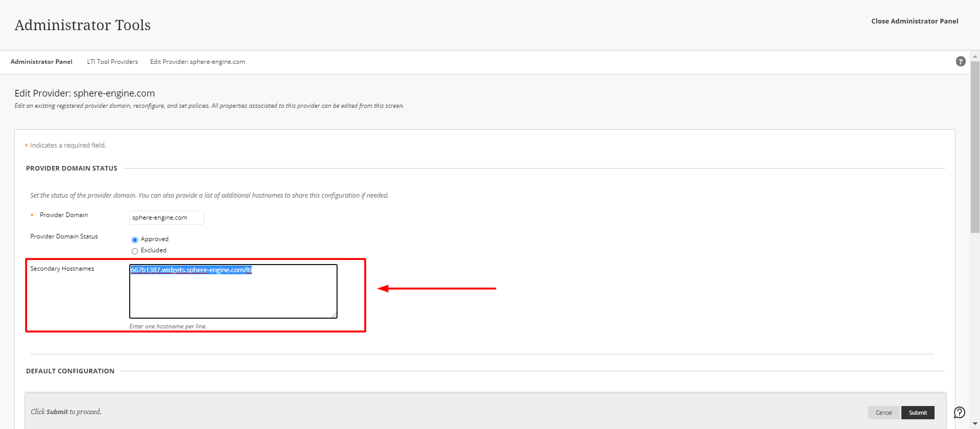Click the Administrator Tools page title
This screenshot has height=429, width=980.
point(83,25)
